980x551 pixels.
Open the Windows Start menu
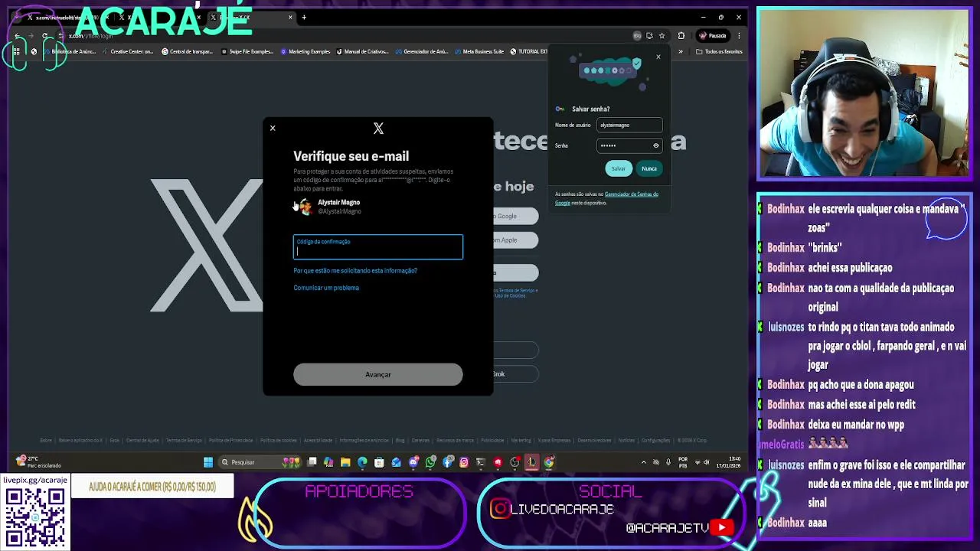click(x=208, y=461)
